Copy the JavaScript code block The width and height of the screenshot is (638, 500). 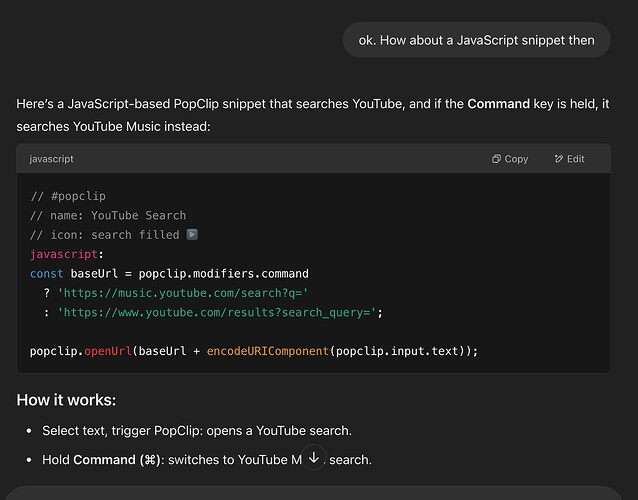(510, 159)
